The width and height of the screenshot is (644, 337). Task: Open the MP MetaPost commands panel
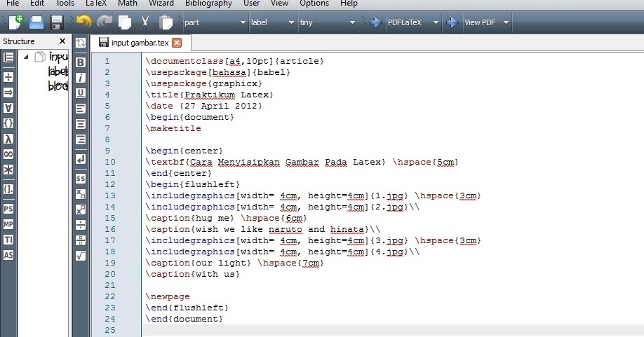click(x=8, y=224)
